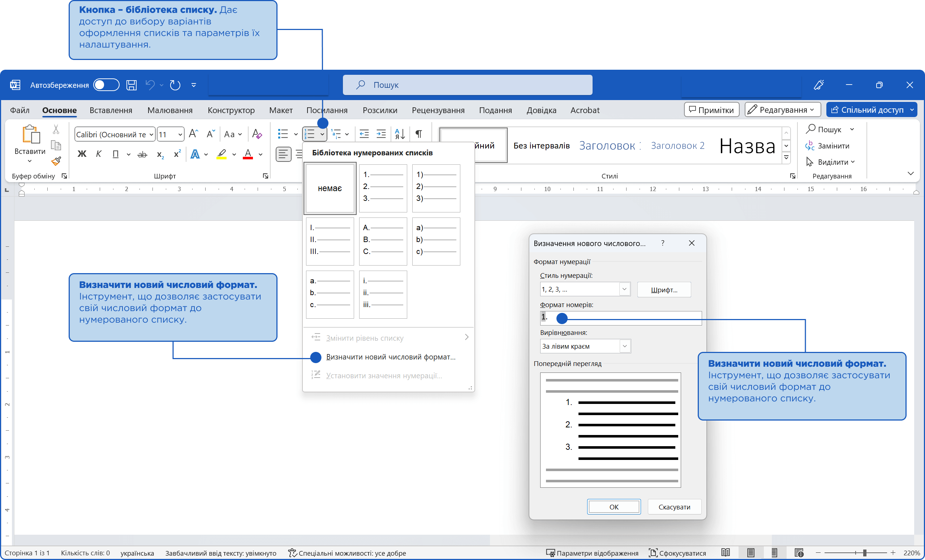Screen dimensions: 925x560
Task: Open the Стиль нумерації dropdown
Action: coord(624,289)
